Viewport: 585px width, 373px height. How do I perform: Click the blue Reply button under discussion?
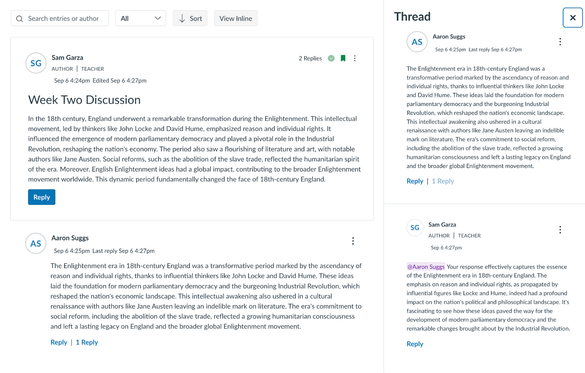41,197
